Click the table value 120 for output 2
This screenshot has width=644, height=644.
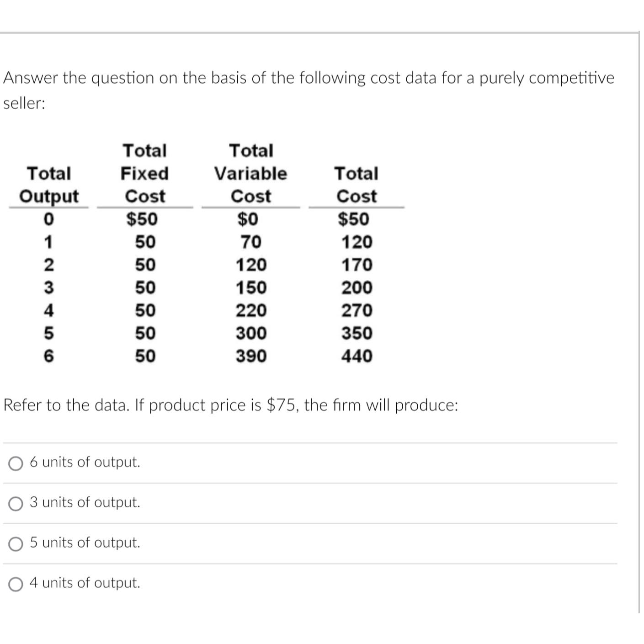[x=250, y=265]
